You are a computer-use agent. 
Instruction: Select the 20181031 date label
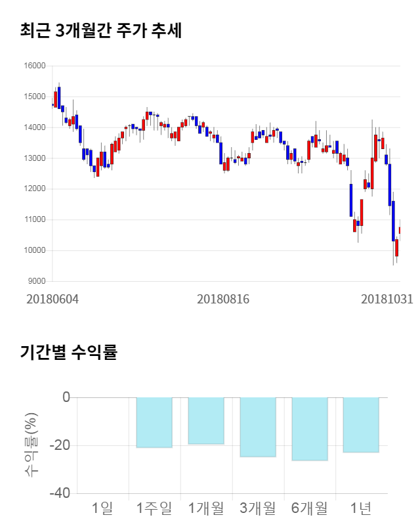[x=387, y=299]
